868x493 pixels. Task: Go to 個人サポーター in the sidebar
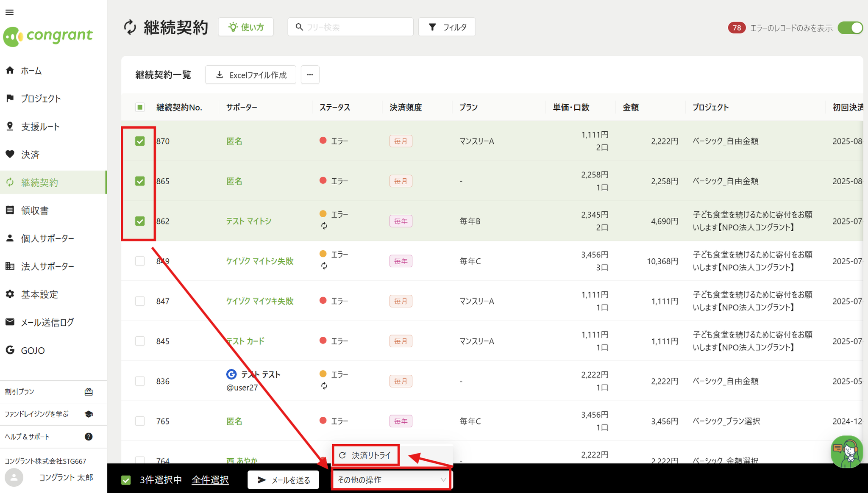click(x=47, y=238)
